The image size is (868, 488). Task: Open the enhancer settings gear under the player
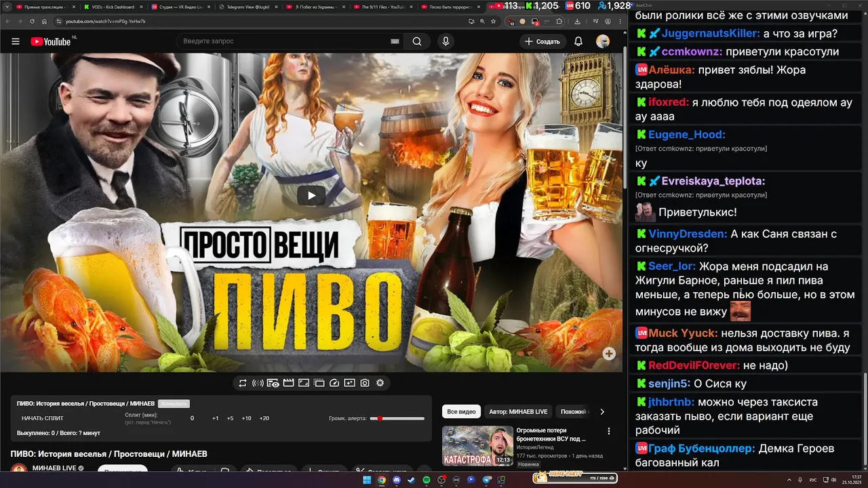pos(380,383)
